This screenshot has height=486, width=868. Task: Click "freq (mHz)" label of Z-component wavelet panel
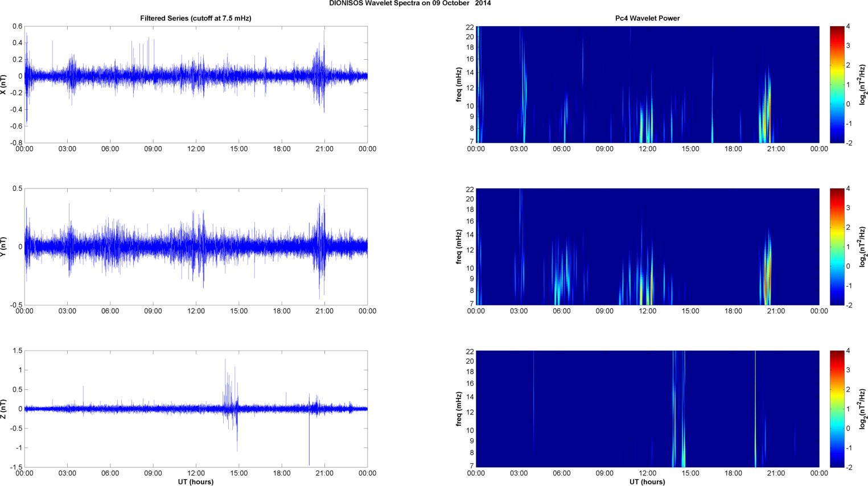point(459,409)
